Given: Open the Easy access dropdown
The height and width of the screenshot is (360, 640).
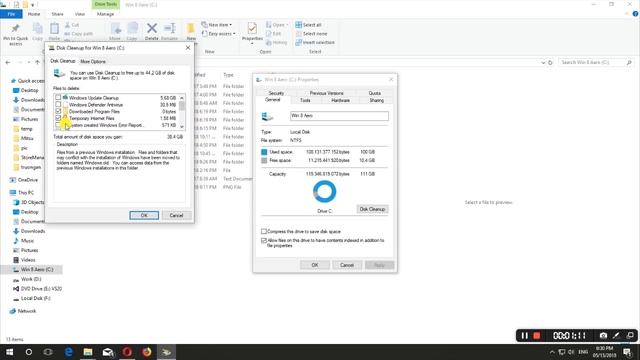Looking at the screenshot, I should click(219, 34).
